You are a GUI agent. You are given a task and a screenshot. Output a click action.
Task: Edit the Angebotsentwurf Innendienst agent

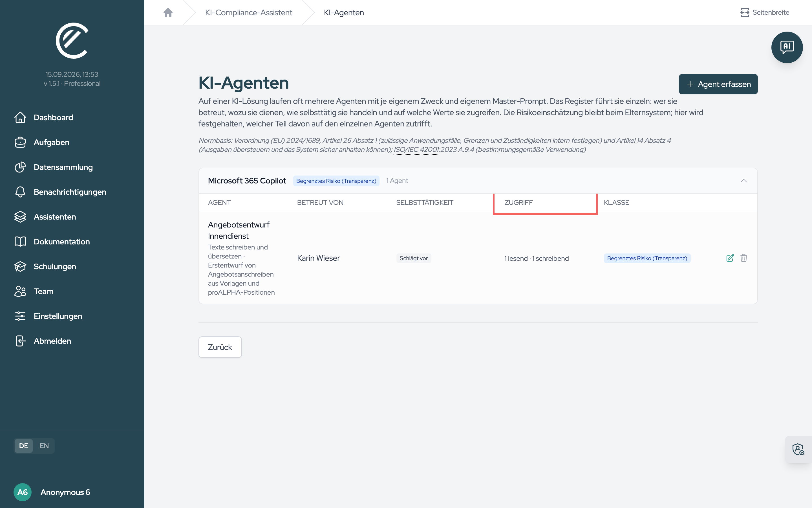pos(730,258)
